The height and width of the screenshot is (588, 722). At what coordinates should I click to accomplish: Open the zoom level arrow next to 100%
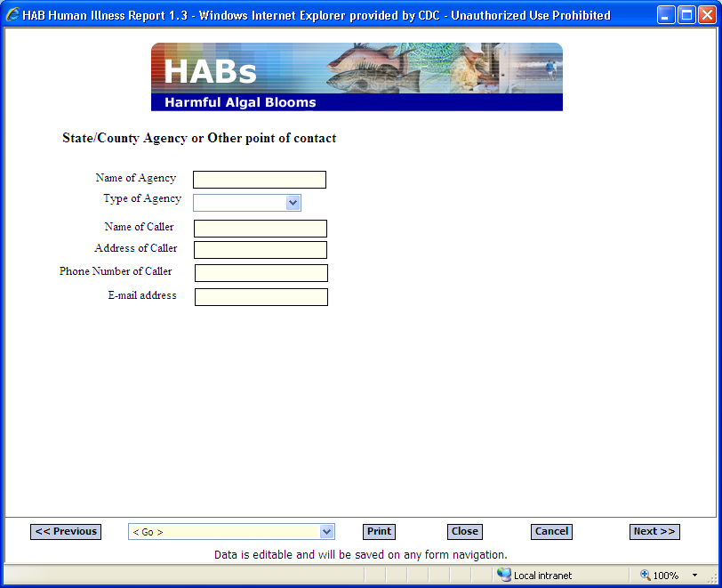tap(694, 575)
